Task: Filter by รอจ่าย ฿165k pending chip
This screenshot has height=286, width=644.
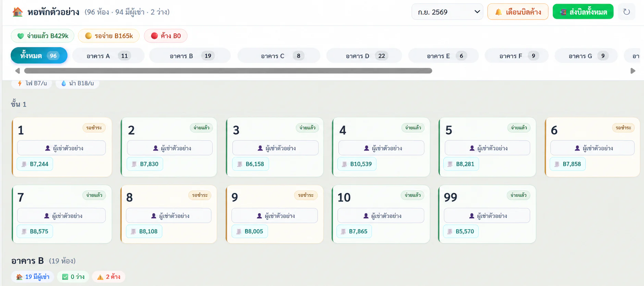Action: pyautogui.click(x=109, y=36)
